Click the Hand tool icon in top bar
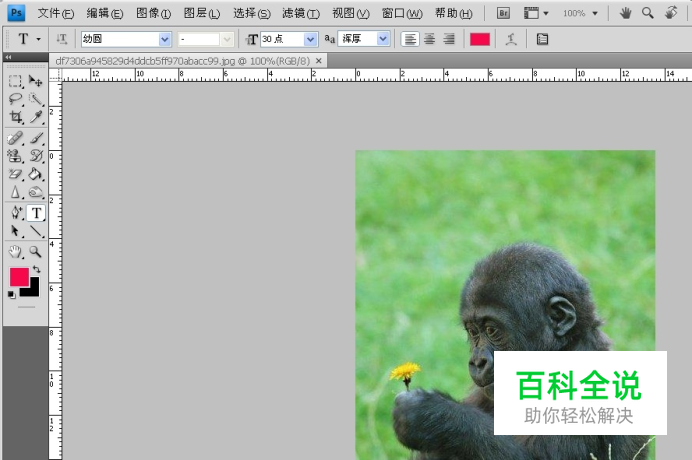Viewport: 692px width, 460px height. [625, 13]
